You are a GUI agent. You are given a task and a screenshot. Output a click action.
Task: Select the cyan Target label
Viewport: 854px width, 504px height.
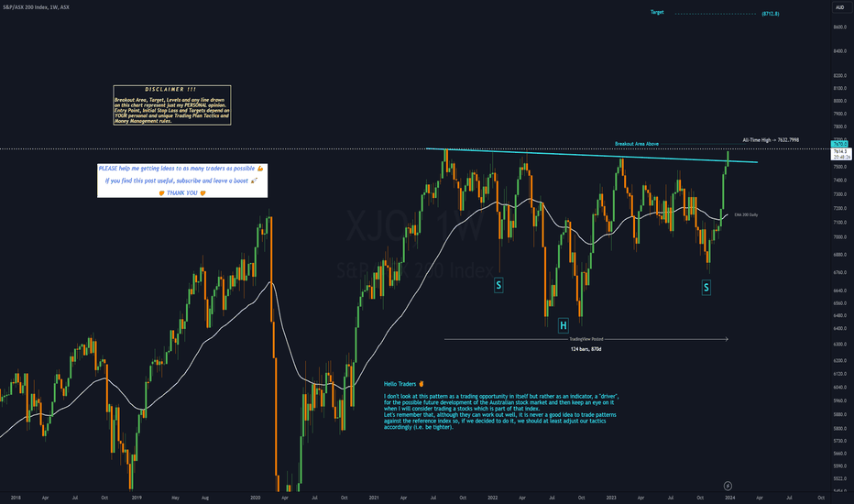(x=657, y=12)
